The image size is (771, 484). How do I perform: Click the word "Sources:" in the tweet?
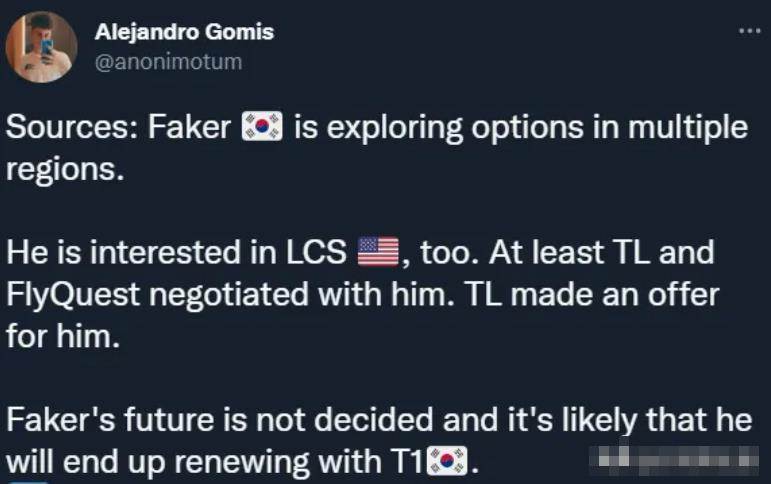click(x=72, y=127)
